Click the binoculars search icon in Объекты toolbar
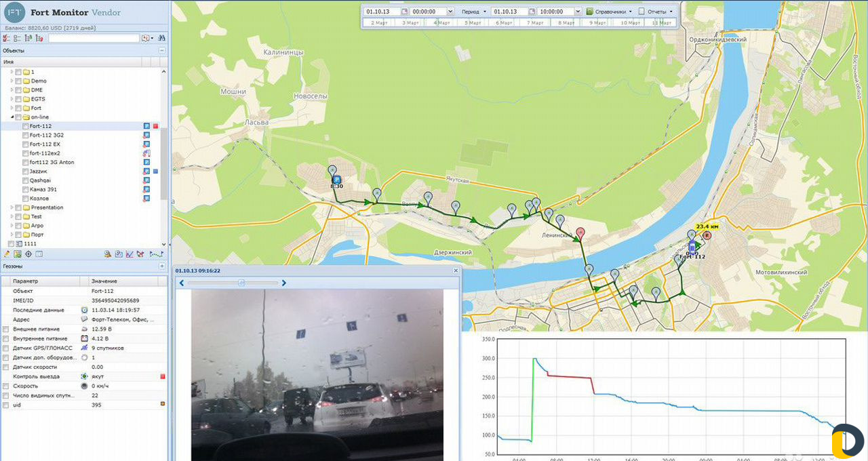The height and width of the screenshot is (461, 868). (x=161, y=39)
